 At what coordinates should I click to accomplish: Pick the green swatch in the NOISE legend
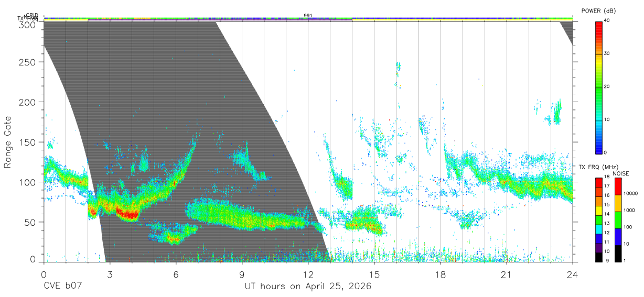(x=617, y=219)
